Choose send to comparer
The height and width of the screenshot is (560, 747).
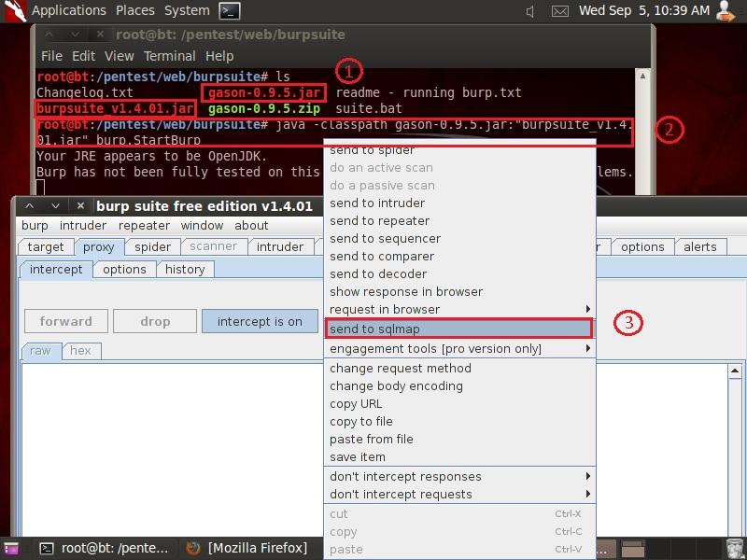point(459,256)
